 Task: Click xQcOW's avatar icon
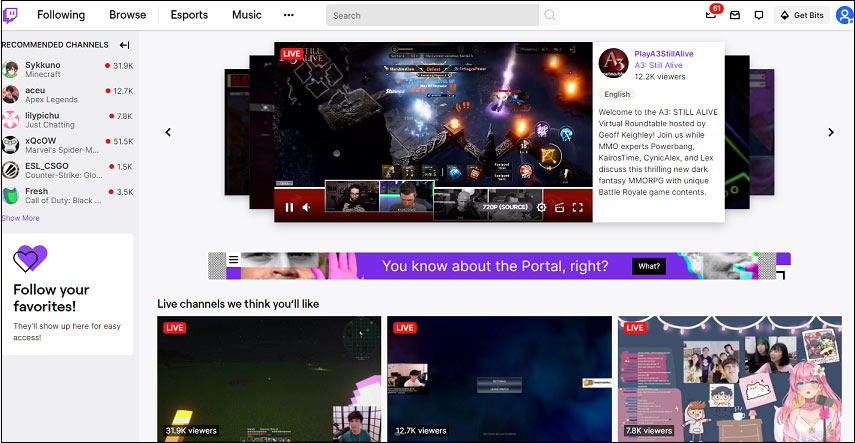pos(10,145)
